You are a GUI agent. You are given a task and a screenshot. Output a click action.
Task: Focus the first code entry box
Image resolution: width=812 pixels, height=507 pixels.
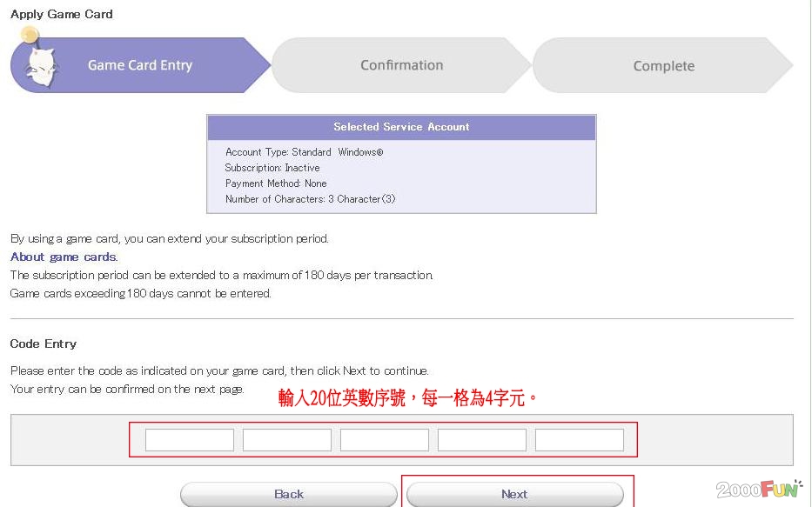[190, 440]
